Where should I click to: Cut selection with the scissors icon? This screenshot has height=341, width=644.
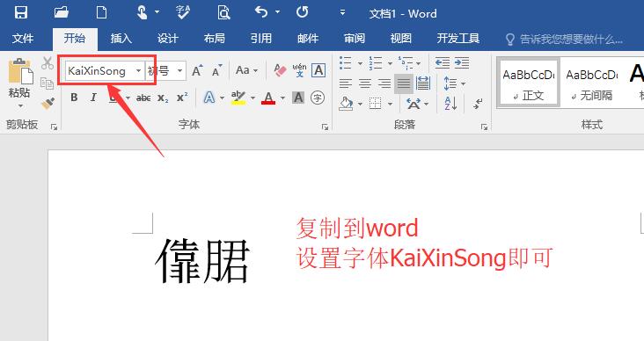click(48, 63)
